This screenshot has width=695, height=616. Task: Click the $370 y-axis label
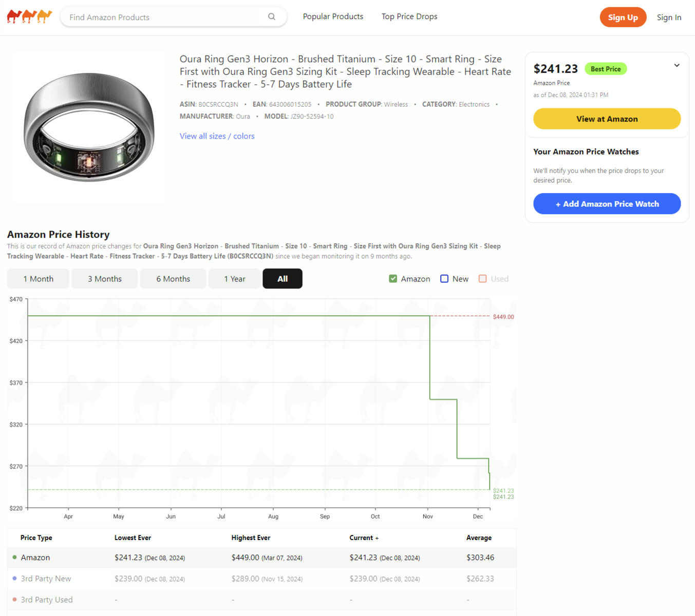16,383
